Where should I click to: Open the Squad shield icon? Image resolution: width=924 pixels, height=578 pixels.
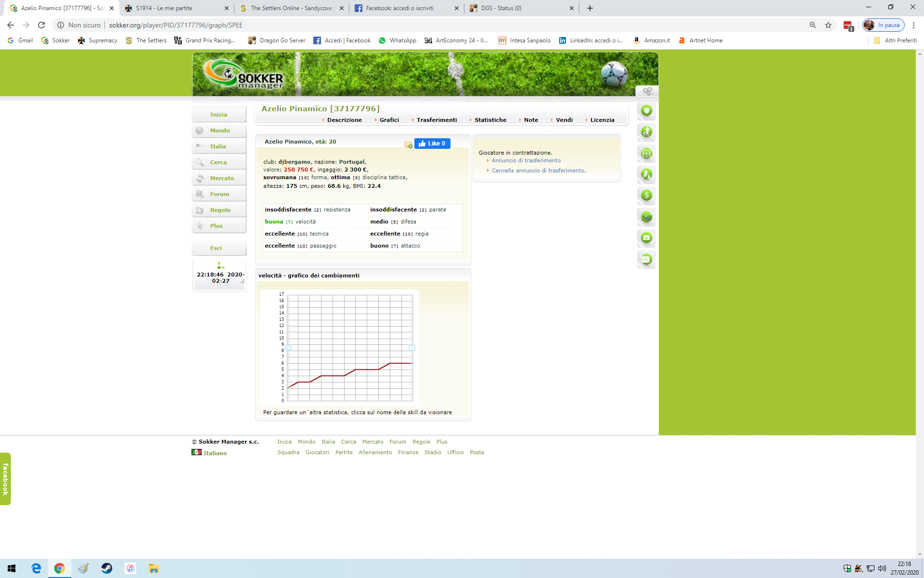coord(646,111)
